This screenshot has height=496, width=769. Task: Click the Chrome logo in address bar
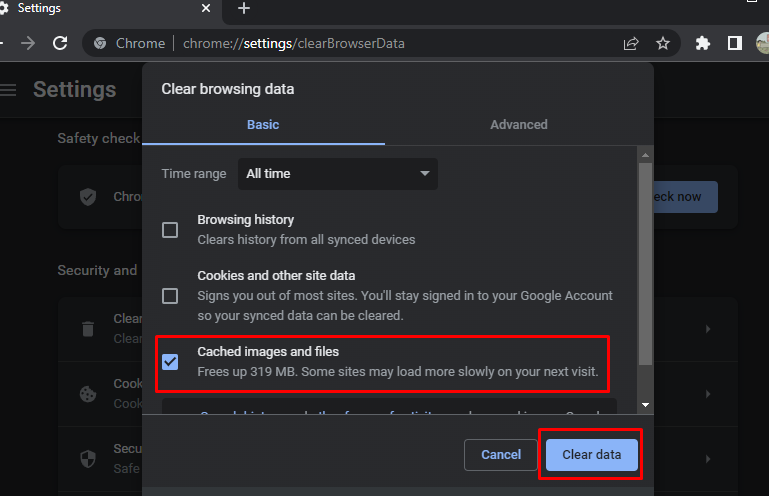click(100, 43)
